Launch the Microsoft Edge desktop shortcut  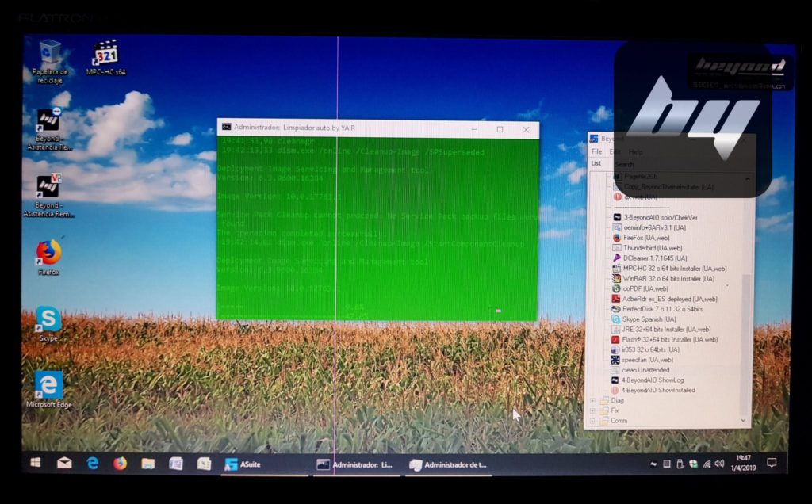pyautogui.click(x=48, y=389)
